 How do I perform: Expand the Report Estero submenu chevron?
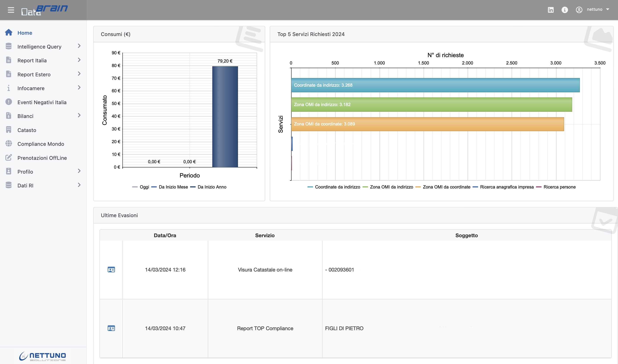point(79,74)
